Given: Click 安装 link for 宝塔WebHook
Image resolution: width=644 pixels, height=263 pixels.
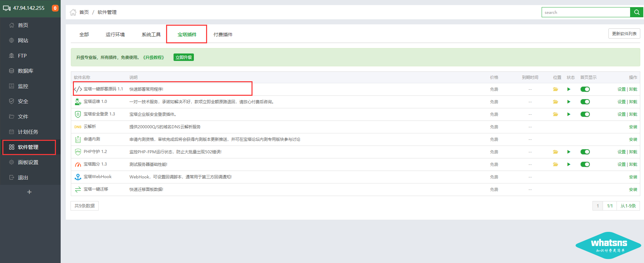Looking at the screenshot, I should pos(633,177).
